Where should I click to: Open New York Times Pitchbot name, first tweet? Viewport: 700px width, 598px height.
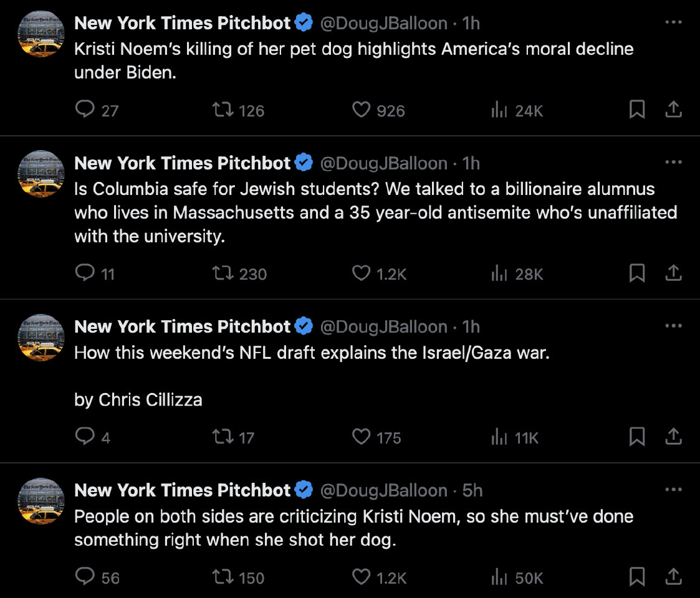182,23
